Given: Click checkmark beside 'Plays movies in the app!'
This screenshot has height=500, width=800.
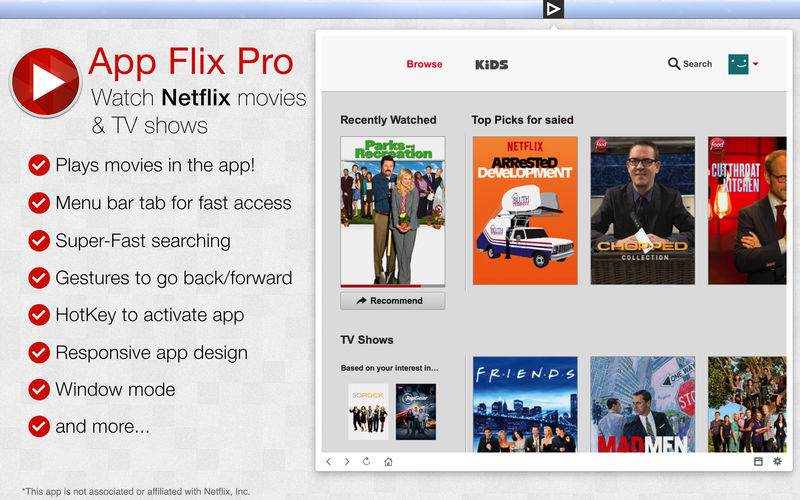Looking at the screenshot, I should 39,165.
